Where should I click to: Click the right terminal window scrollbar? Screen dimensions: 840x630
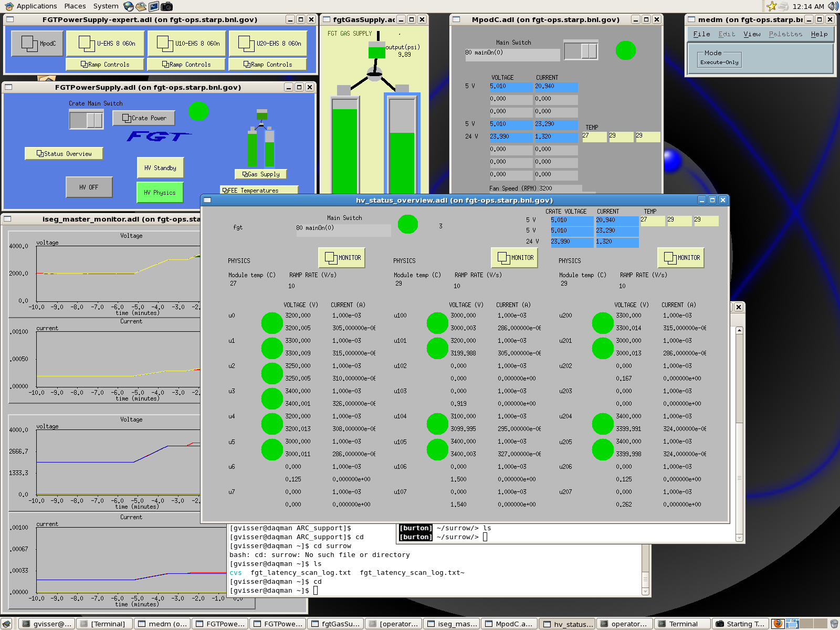pyautogui.click(x=739, y=433)
